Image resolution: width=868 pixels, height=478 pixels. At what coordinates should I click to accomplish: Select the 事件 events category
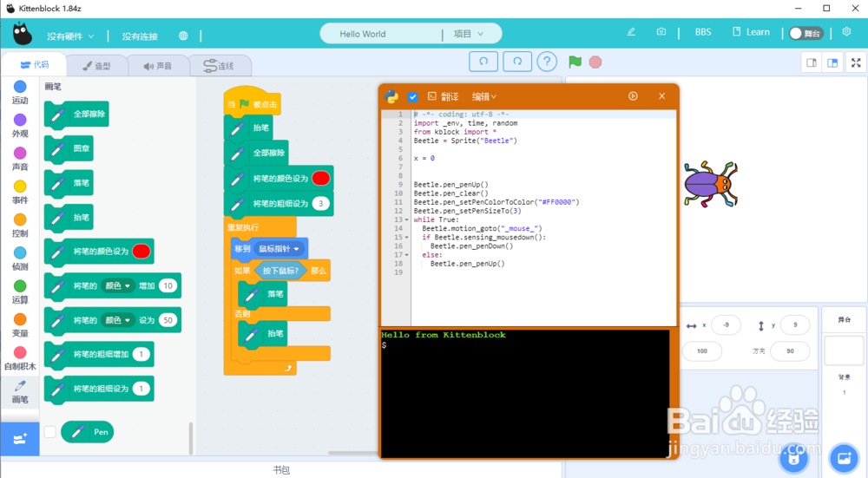tap(20, 192)
